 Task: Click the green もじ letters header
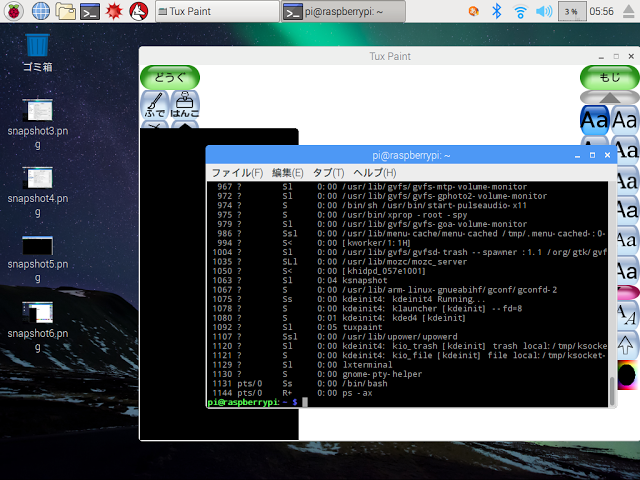[610, 77]
